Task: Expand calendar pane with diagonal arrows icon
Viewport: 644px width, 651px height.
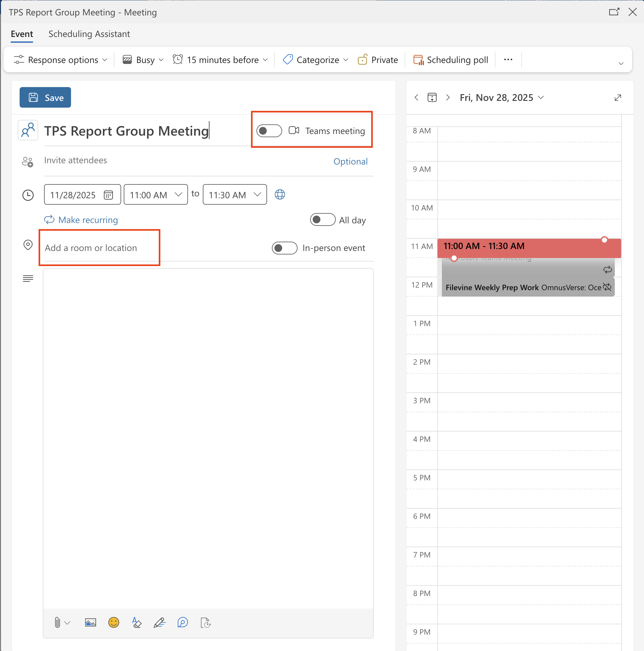Action: pos(617,98)
